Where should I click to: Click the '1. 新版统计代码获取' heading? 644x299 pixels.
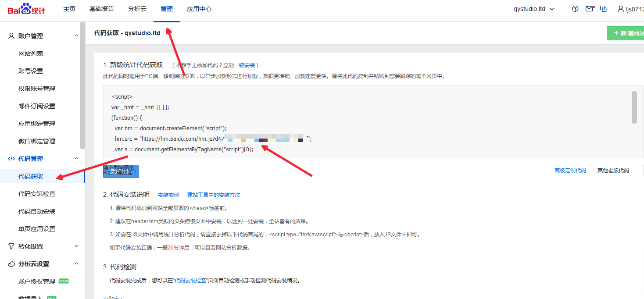click(x=133, y=65)
